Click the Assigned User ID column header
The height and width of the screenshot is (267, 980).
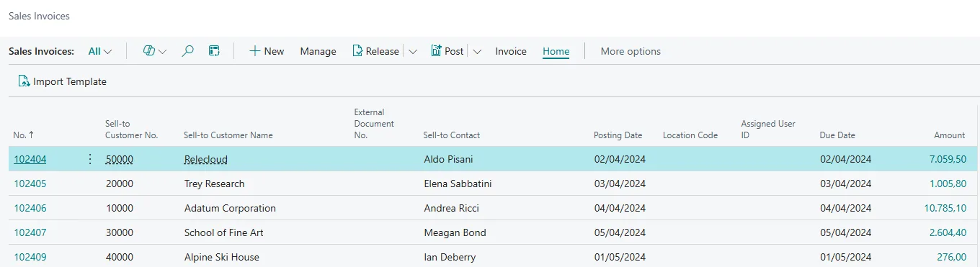tap(768, 130)
